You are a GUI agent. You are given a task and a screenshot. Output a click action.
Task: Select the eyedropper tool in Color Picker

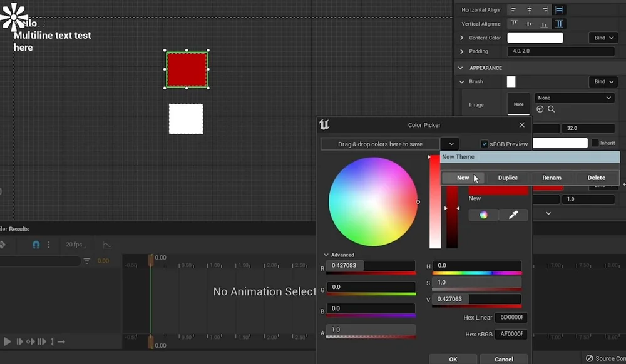click(x=513, y=215)
